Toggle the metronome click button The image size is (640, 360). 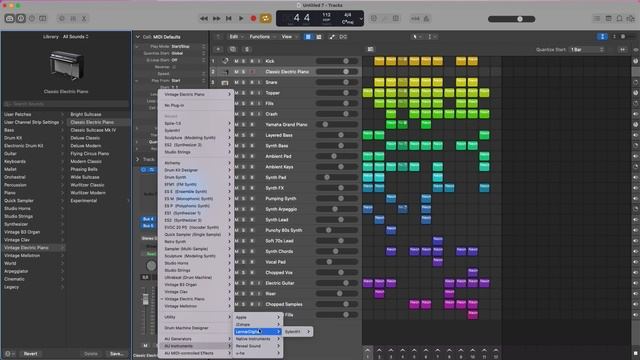point(426,19)
